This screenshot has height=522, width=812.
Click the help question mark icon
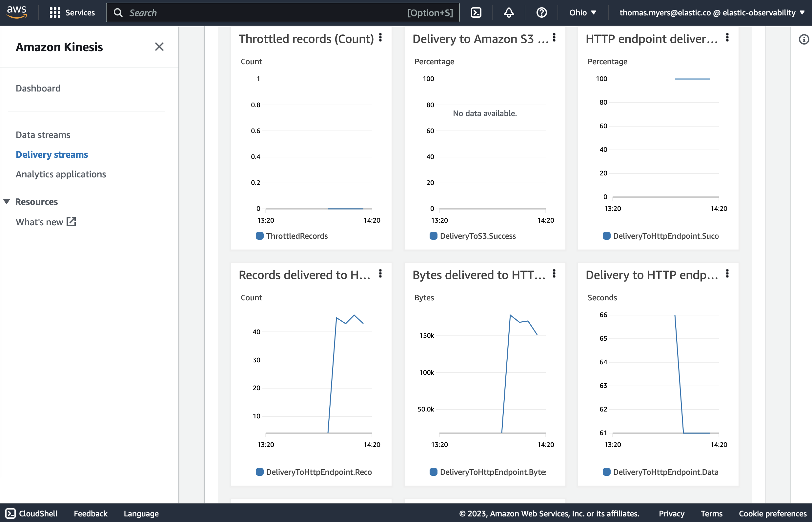click(540, 12)
